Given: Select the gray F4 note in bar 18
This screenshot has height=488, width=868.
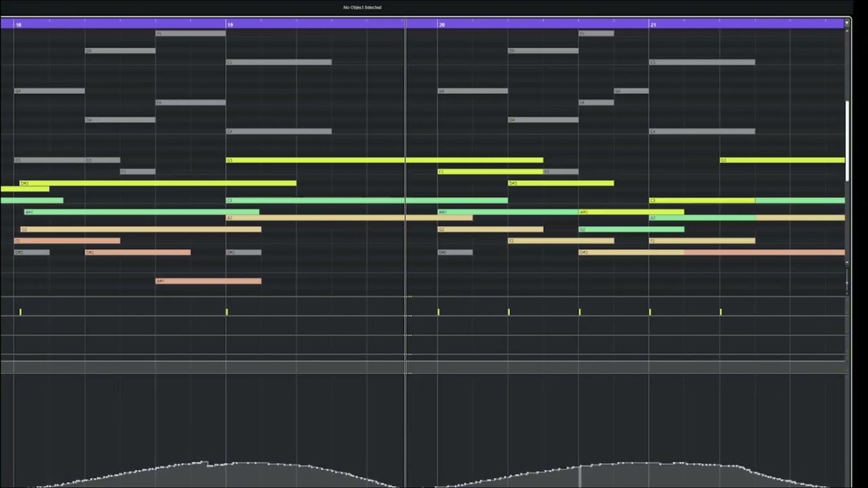Looking at the screenshot, I should pos(191,102).
